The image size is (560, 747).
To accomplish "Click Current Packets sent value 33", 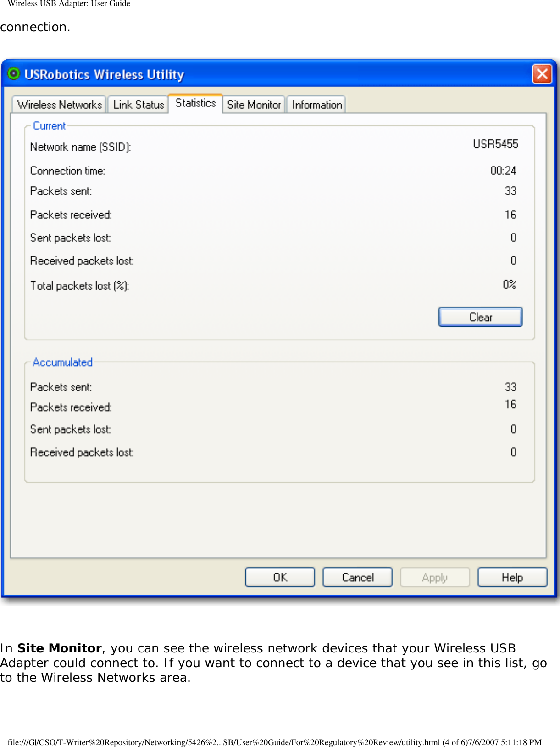I will [x=510, y=191].
